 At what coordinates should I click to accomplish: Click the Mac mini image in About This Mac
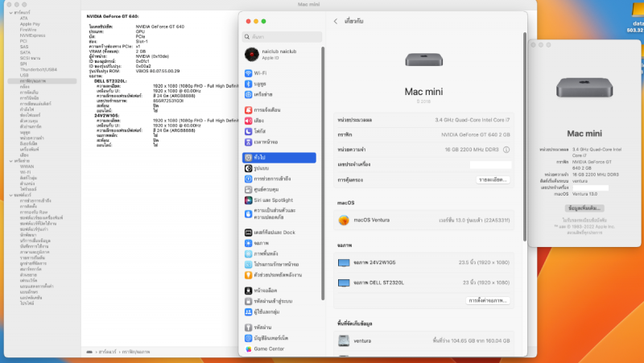[x=584, y=87]
